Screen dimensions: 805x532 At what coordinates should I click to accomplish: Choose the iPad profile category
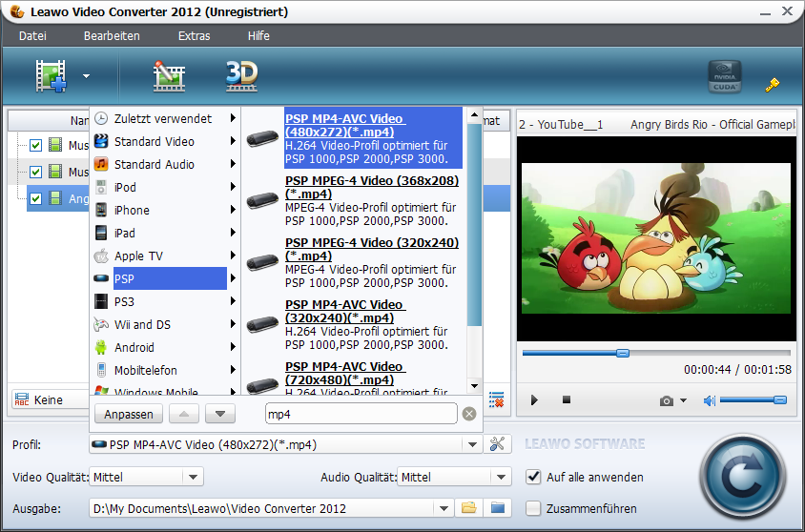tap(165, 233)
